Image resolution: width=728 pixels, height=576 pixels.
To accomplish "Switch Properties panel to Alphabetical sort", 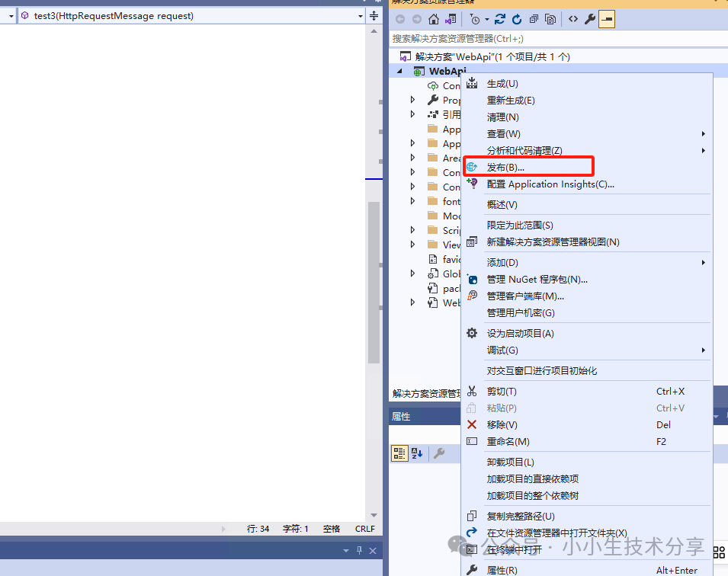I will (x=417, y=453).
